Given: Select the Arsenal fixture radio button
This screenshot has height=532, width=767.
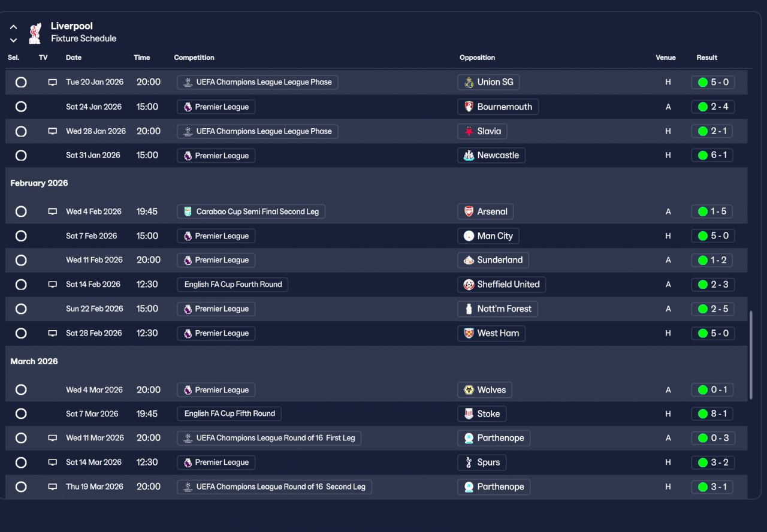Looking at the screenshot, I should point(21,211).
